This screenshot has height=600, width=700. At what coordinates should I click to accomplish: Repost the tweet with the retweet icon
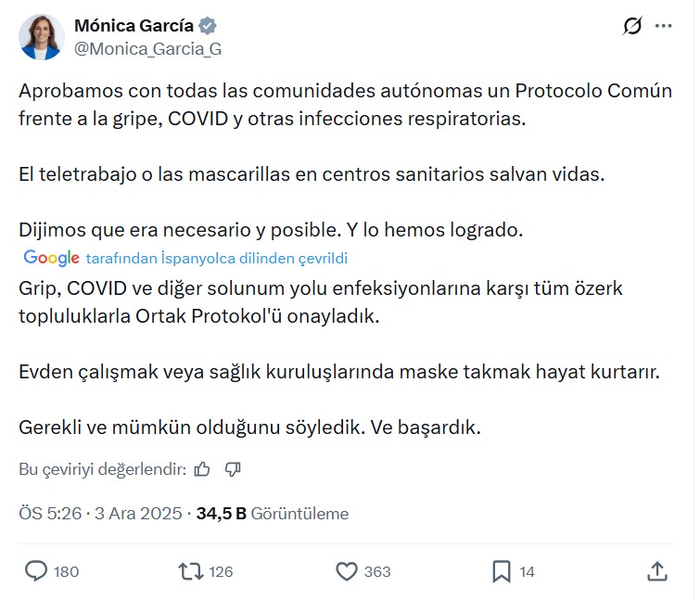pos(190,571)
